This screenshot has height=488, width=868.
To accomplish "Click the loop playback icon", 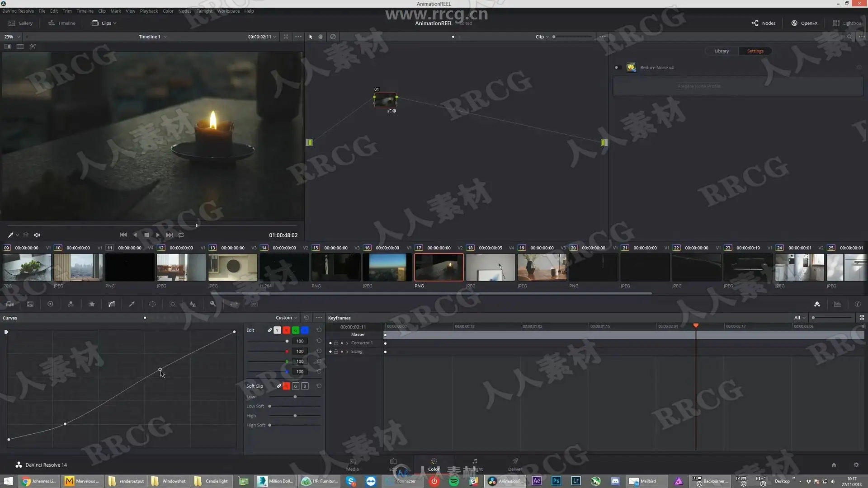I will click(x=181, y=235).
